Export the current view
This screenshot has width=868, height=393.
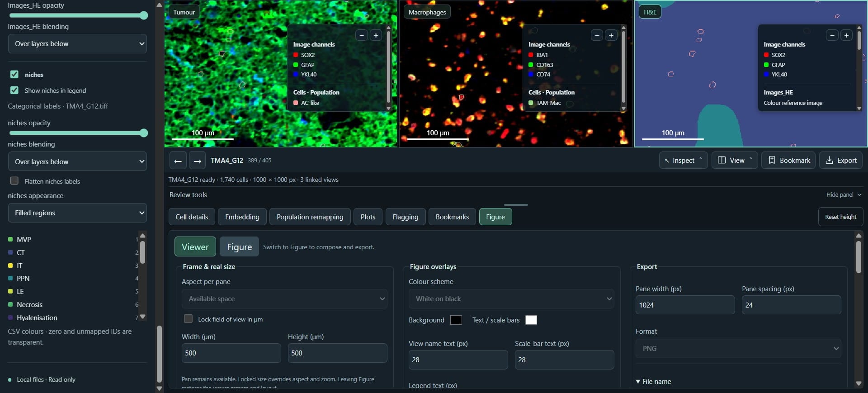click(x=841, y=160)
